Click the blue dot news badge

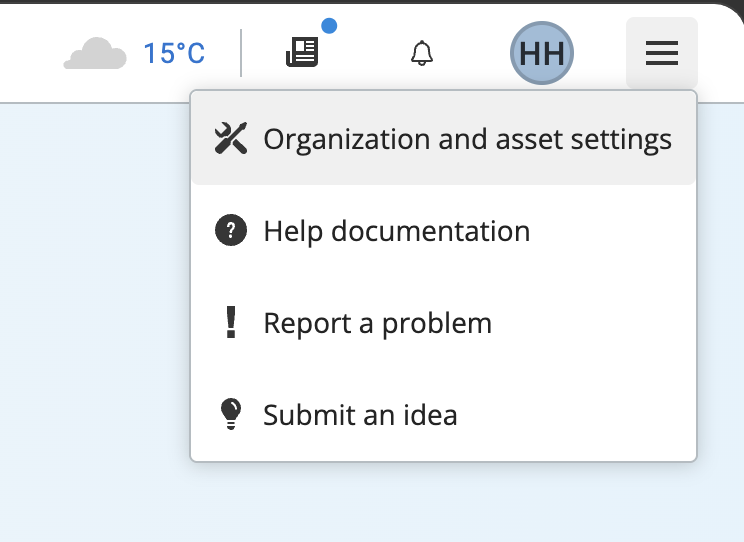pyautogui.click(x=329, y=26)
